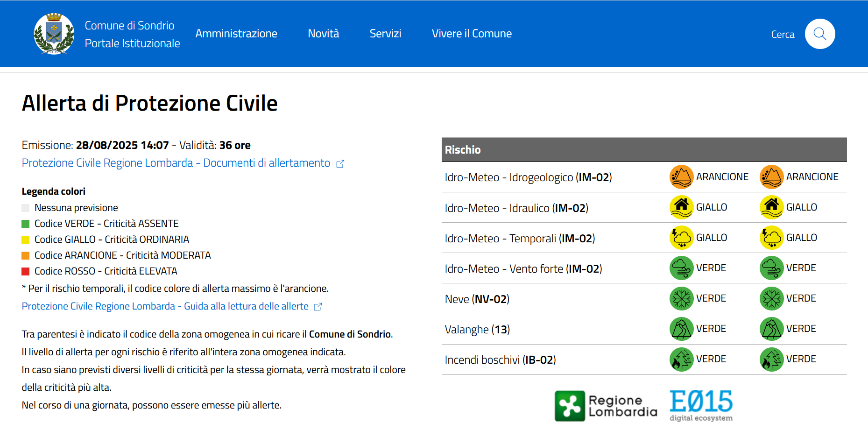Click the second yellow Temporali thunderstorm icon
The image size is (868, 437).
tap(771, 238)
